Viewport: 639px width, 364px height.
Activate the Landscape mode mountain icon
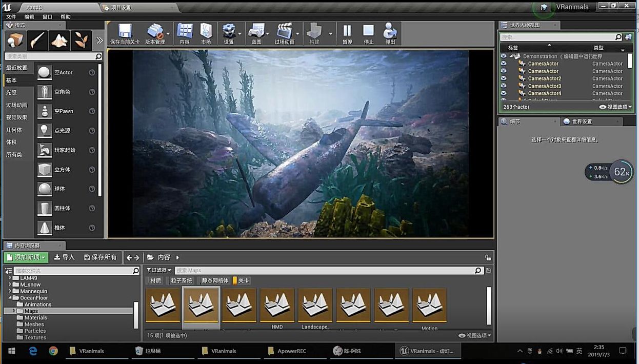pyautogui.click(x=59, y=41)
